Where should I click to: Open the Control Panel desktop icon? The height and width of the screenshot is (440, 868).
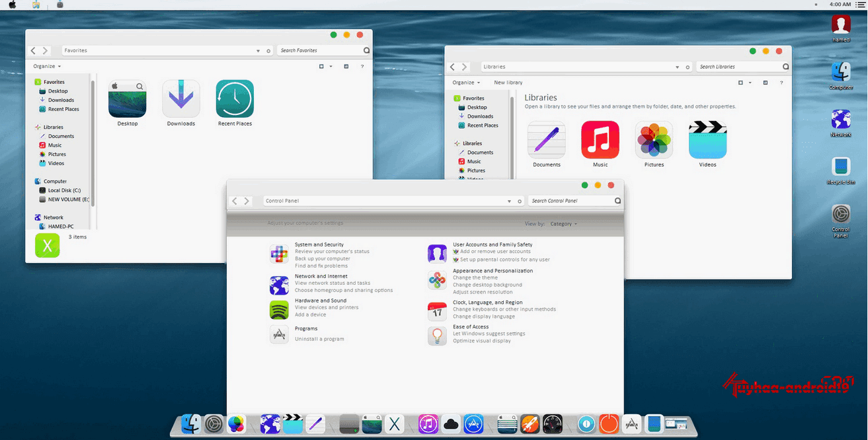(841, 215)
